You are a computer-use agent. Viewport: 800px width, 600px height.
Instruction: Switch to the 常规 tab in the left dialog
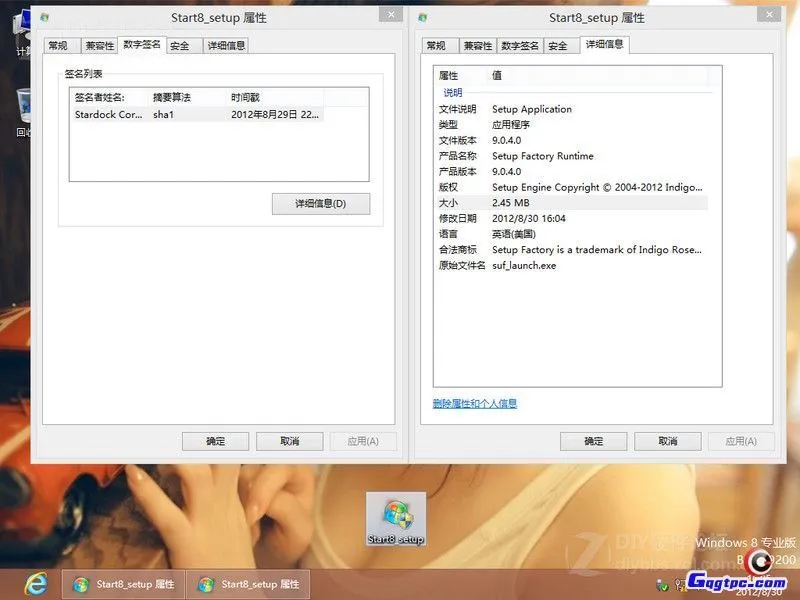59,44
